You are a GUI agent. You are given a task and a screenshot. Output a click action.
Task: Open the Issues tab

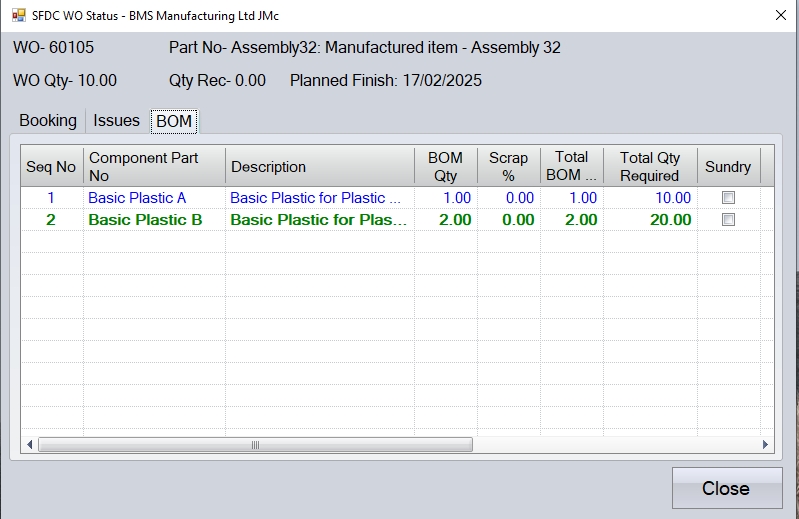(116, 121)
